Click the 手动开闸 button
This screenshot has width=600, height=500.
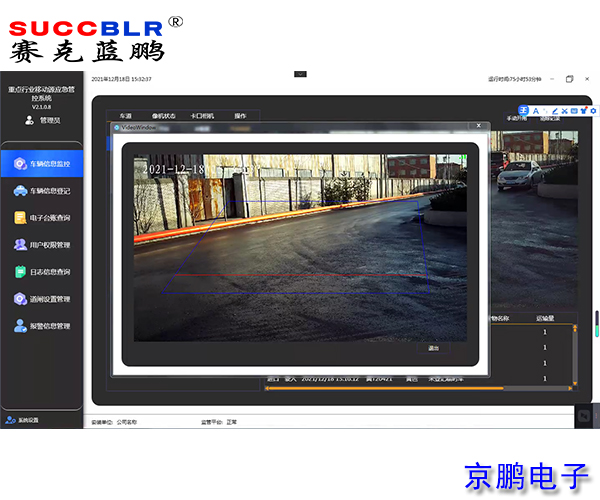[x=518, y=118]
